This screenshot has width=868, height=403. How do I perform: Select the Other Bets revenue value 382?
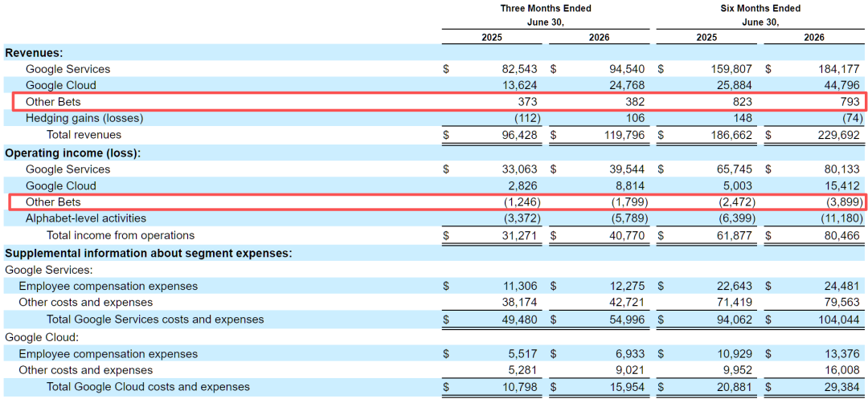[x=635, y=102]
